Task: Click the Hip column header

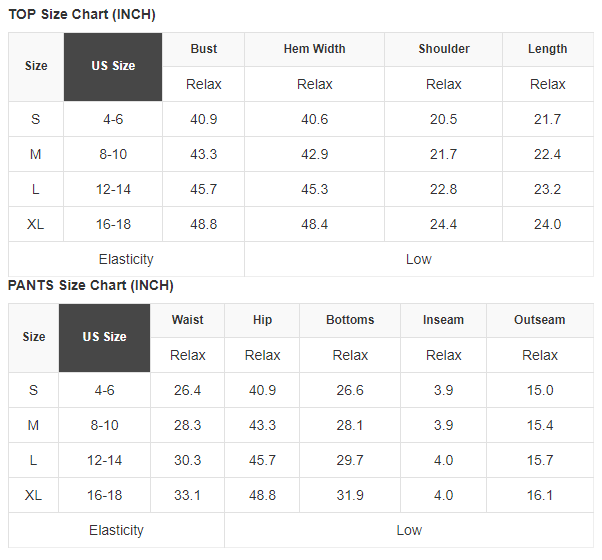Action: 262,320
